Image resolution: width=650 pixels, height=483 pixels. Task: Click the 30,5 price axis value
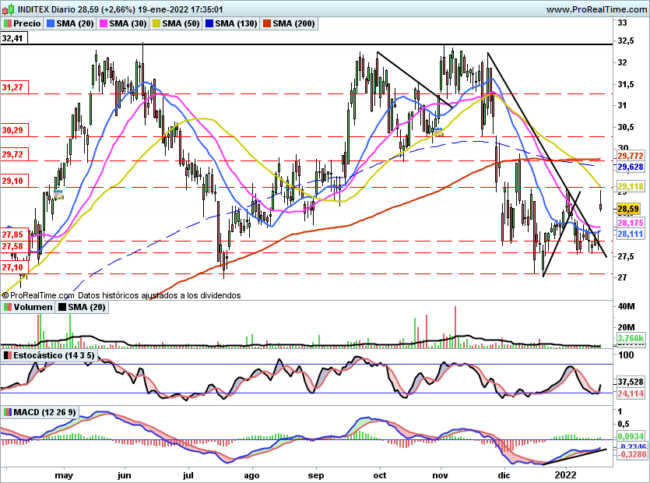[x=626, y=127]
